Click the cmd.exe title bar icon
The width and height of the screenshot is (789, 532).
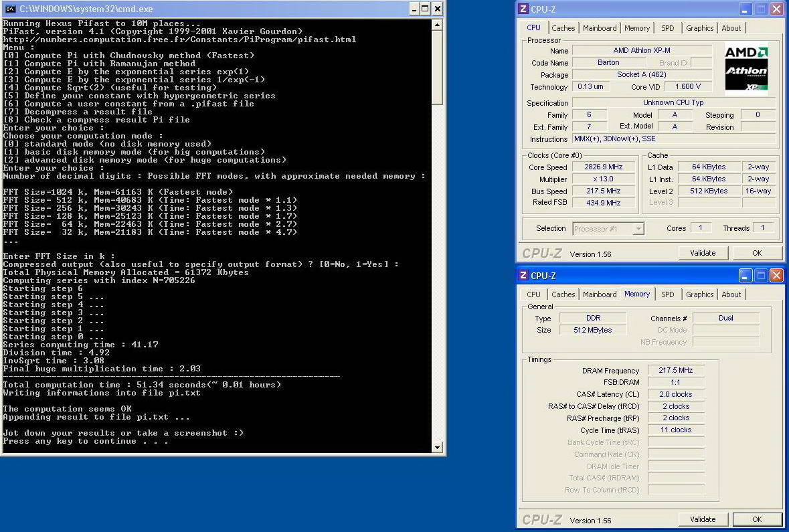[x=10, y=9]
